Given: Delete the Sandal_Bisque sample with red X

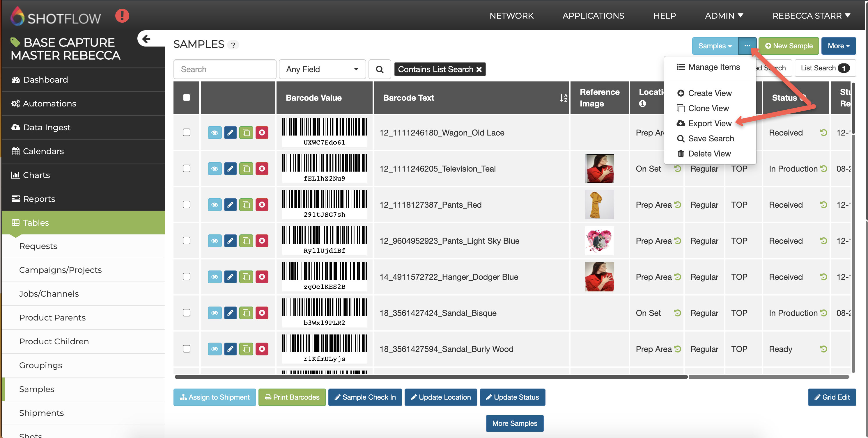Looking at the screenshot, I should click(x=262, y=313).
